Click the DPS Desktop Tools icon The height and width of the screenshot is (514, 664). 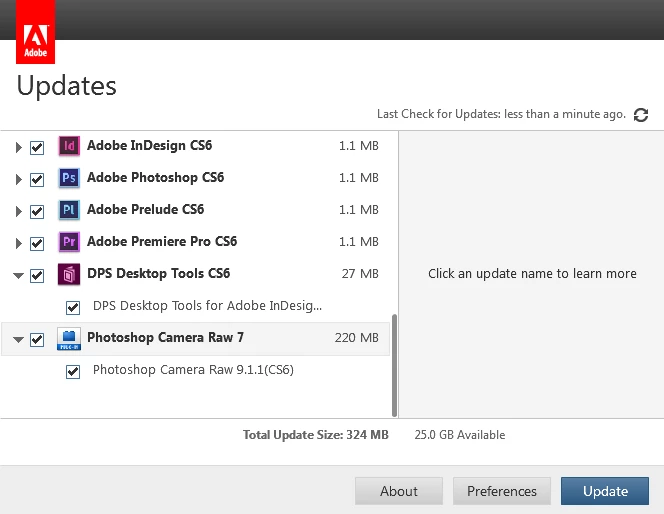pyautogui.click(x=69, y=274)
